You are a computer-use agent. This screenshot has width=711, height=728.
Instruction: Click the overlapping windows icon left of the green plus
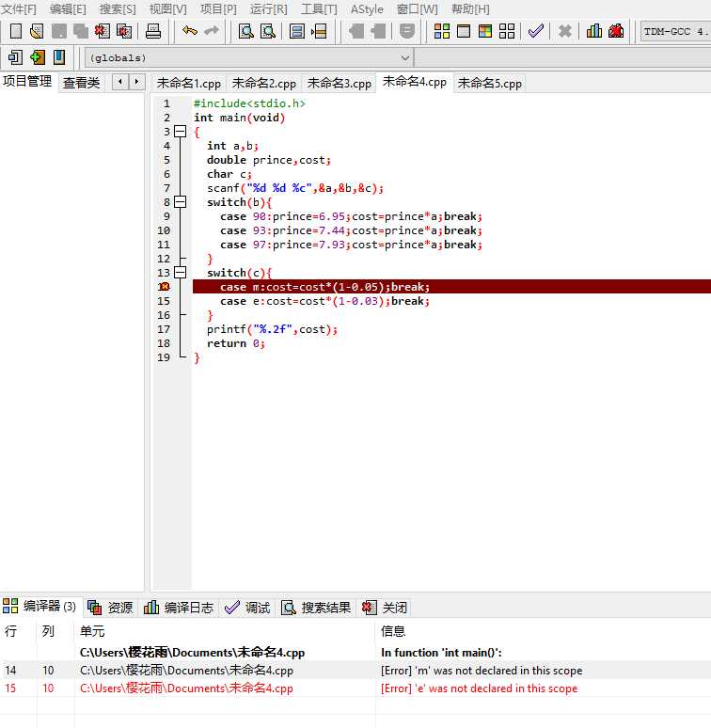[x=15, y=57]
